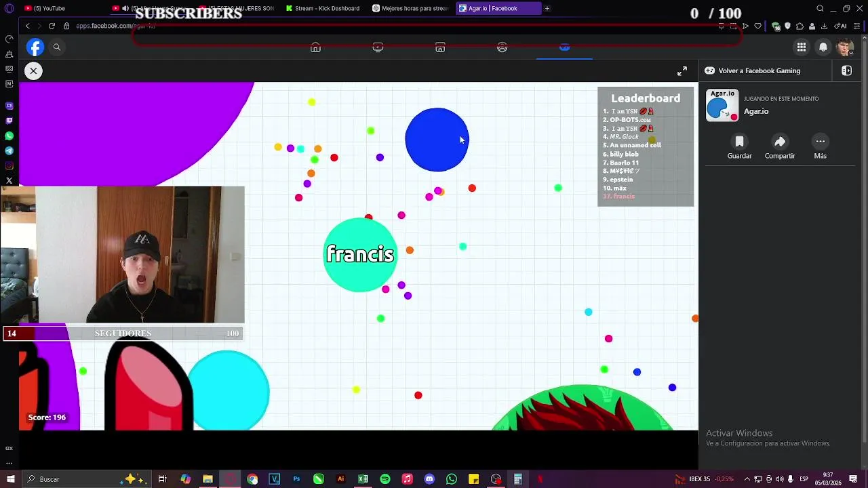This screenshot has width=868, height=488.
Task: Open Photoshop from the taskbar
Action: (296, 479)
